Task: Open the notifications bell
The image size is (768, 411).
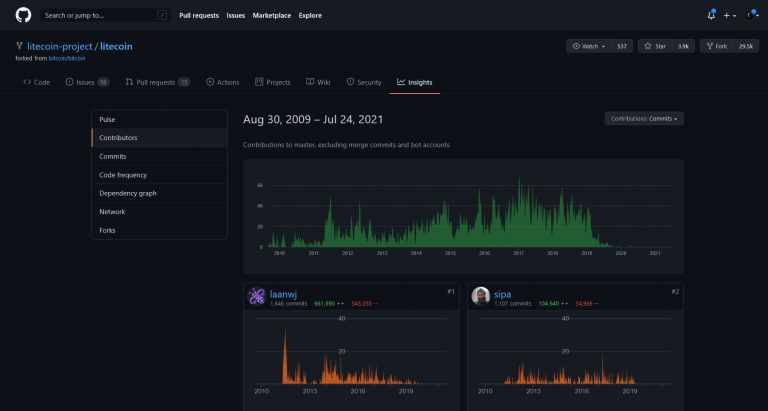Action: (x=711, y=15)
